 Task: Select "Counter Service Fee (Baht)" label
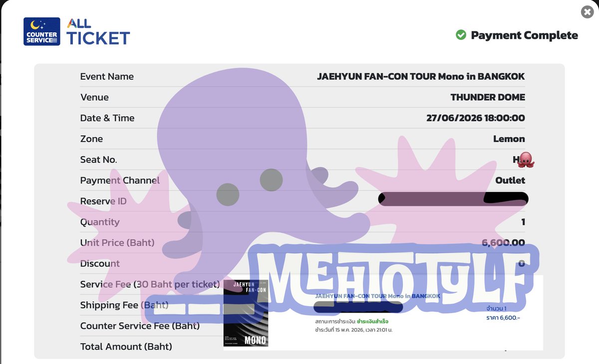pos(140,326)
